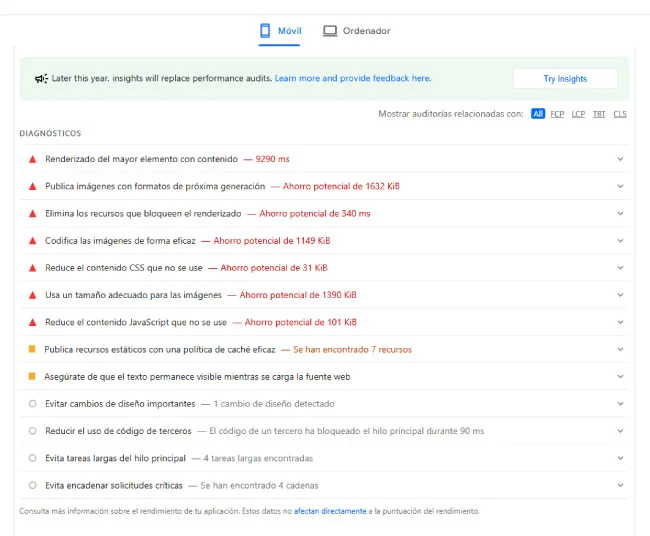The image size is (650, 536).
Task: Click red triangle beside Reduce el contenido CSS
Action: pos(32,268)
